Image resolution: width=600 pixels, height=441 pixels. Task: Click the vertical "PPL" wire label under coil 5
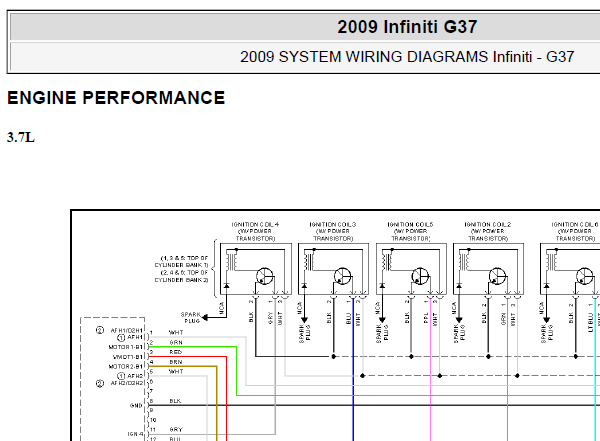click(426, 318)
